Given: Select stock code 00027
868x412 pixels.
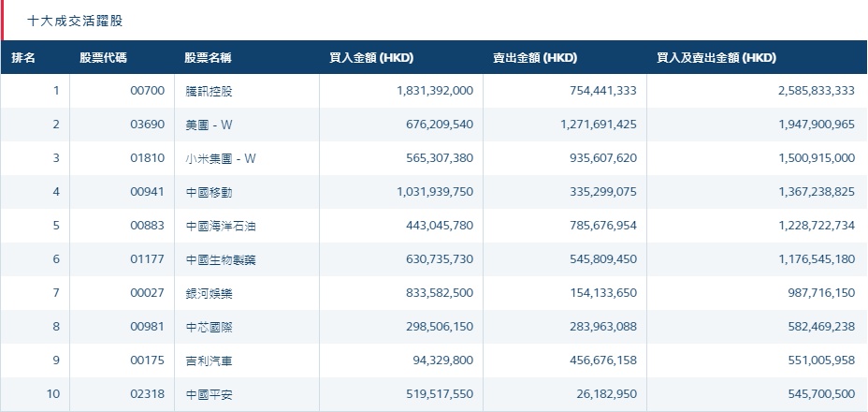Looking at the screenshot, I should tap(147, 293).
